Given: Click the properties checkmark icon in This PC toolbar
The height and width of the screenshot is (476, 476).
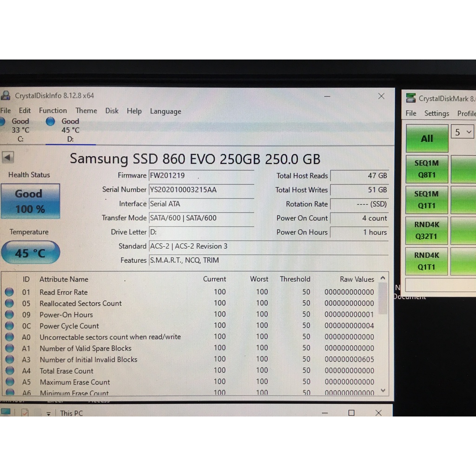Looking at the screenshot, I should pyautogui.click(x=25, y=413).
